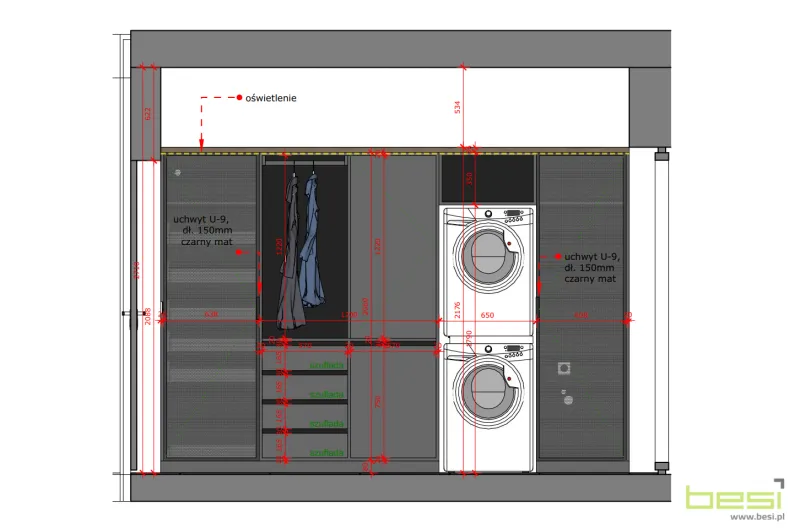Click the upper stacked washing machine door

point(489,257)
